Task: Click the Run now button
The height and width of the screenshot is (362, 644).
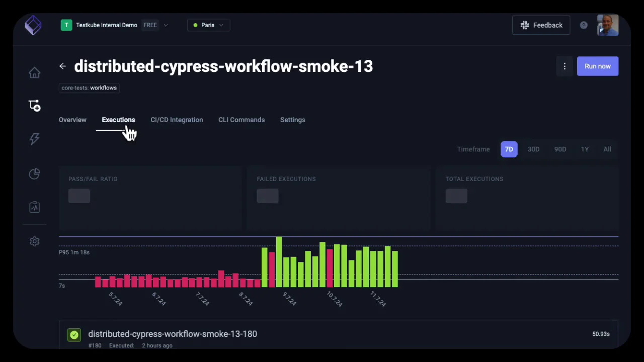Action: [x=598, y=66]
